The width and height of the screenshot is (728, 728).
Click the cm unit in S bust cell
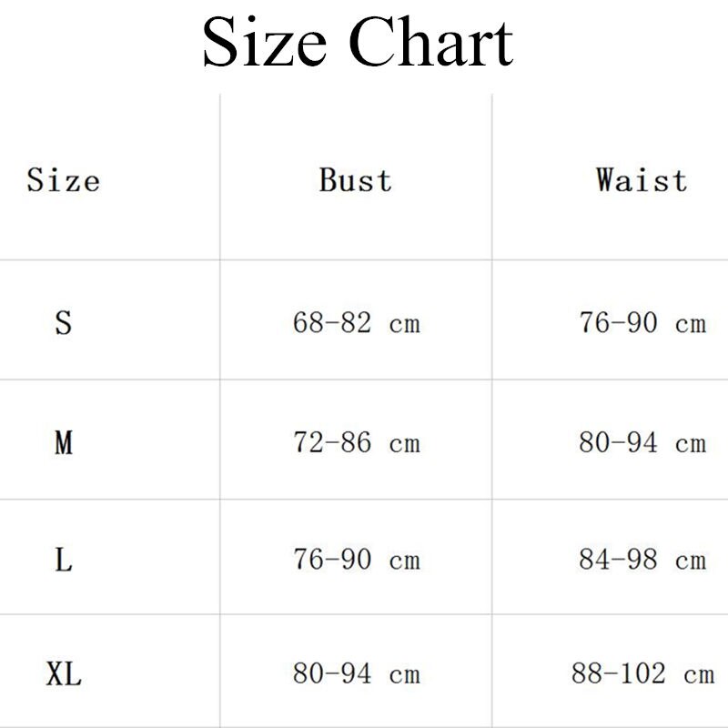pos(405,325)
